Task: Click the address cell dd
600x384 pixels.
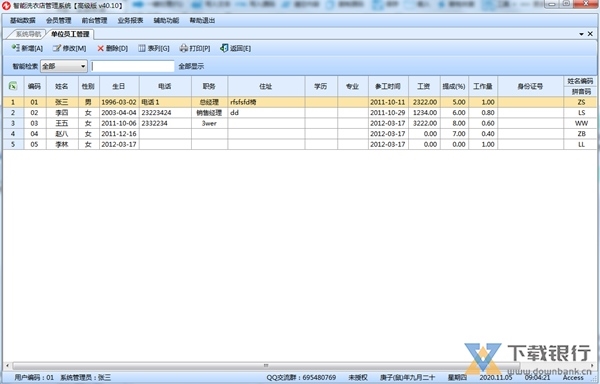Action: (x=266, y=113)
